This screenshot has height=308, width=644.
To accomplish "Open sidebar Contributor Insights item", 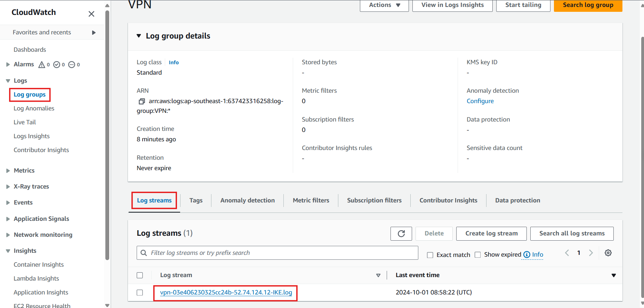I will coord(41,150).
